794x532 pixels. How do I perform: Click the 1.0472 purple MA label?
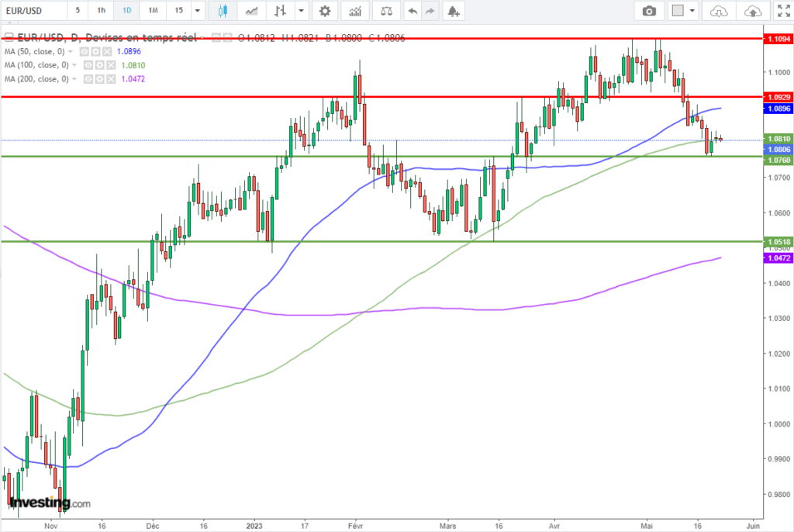click(777, 258)
